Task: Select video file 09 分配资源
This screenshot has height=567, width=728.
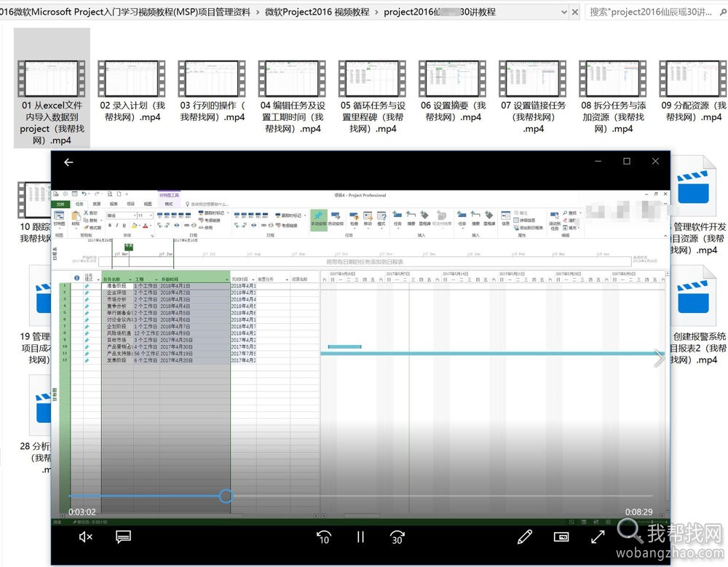Action: point(693,91)
